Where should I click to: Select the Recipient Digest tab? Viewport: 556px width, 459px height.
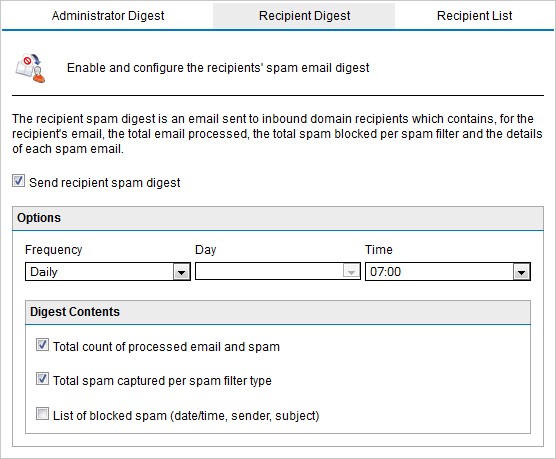pyautogui.click(x=304, y=16)
